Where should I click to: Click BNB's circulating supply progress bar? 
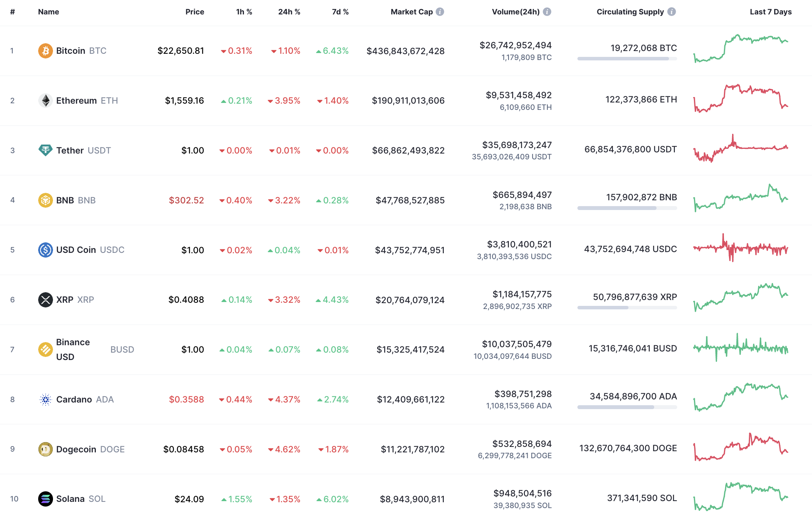tap(627, 208)
